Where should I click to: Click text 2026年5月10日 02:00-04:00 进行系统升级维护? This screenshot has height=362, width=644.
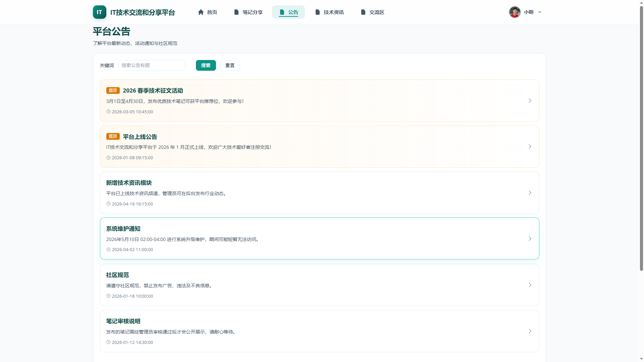pos(155,239)
